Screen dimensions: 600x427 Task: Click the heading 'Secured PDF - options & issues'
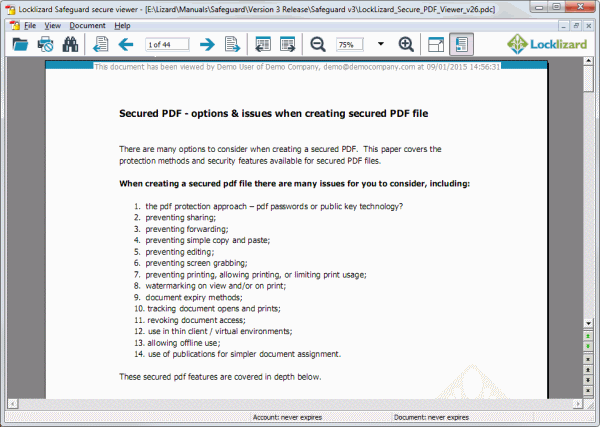coord(273,114)
